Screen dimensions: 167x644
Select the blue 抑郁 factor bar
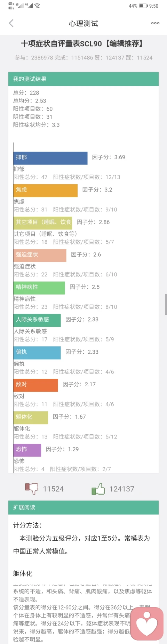[50, 158]
